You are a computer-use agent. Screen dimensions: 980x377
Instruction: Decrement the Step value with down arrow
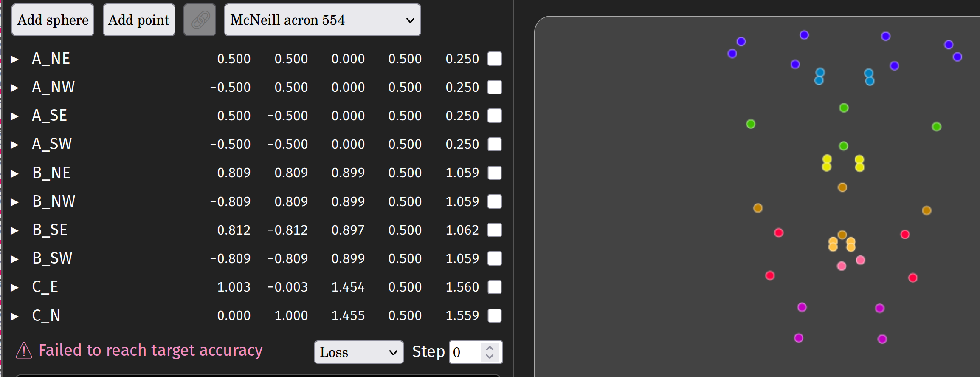pos(490,357)
